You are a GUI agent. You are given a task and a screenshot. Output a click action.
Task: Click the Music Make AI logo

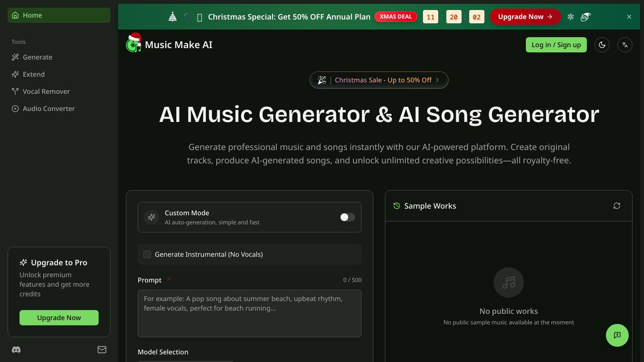(169, 43)
